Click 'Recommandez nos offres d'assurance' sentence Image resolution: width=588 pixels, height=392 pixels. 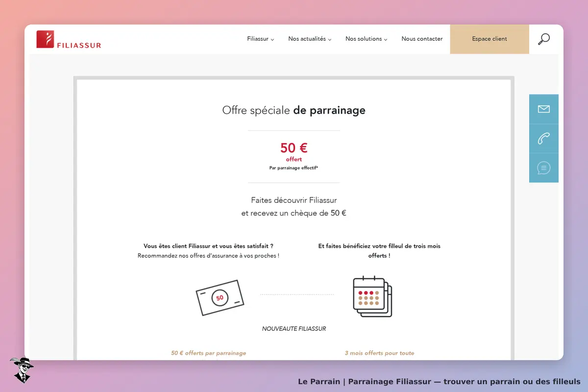[x=208, y=256]
